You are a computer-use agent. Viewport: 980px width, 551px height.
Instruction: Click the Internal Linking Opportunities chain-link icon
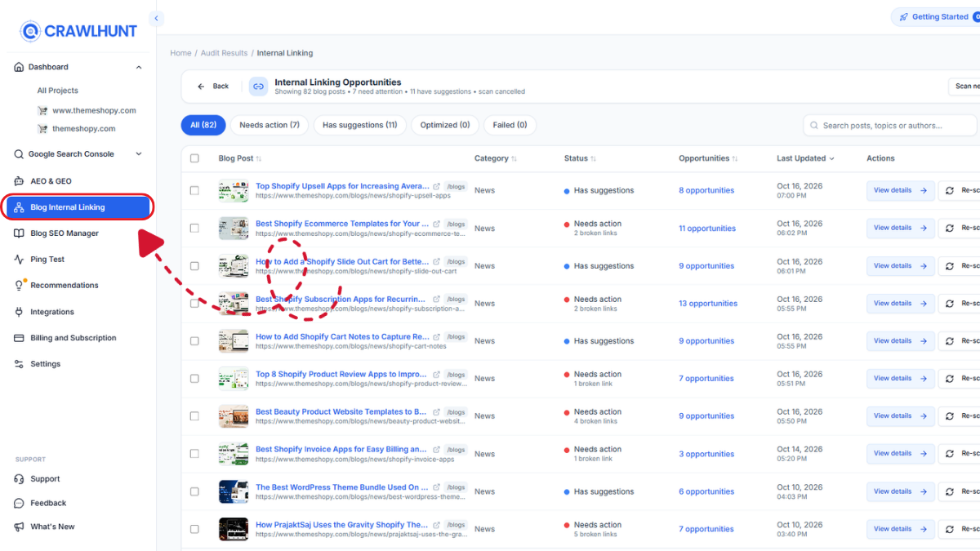tap(258, 87)
